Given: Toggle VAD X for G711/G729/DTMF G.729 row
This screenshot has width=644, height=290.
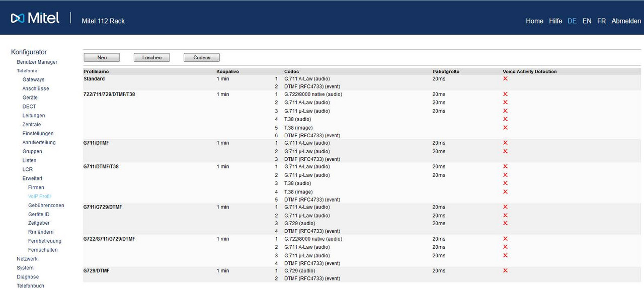Looking at the screenshot, I should coord(505,223).
